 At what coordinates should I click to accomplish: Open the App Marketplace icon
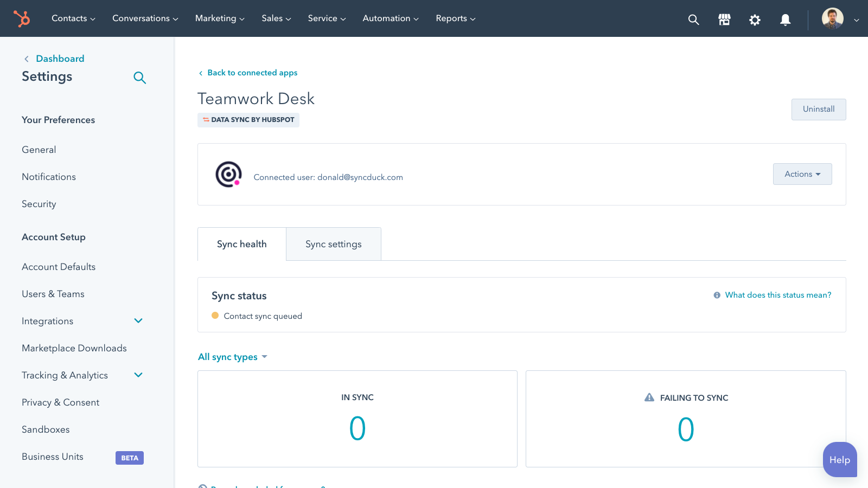pos(724,19)
